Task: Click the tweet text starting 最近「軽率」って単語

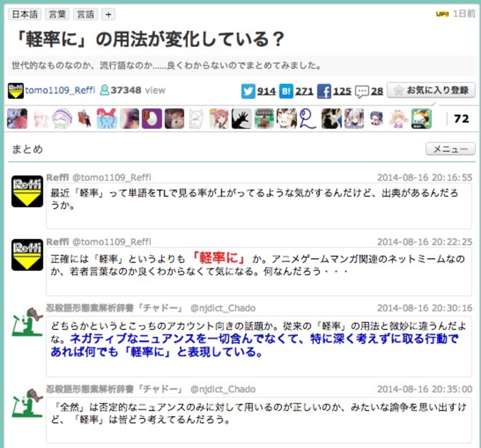Action: click(x=255, y=199)
